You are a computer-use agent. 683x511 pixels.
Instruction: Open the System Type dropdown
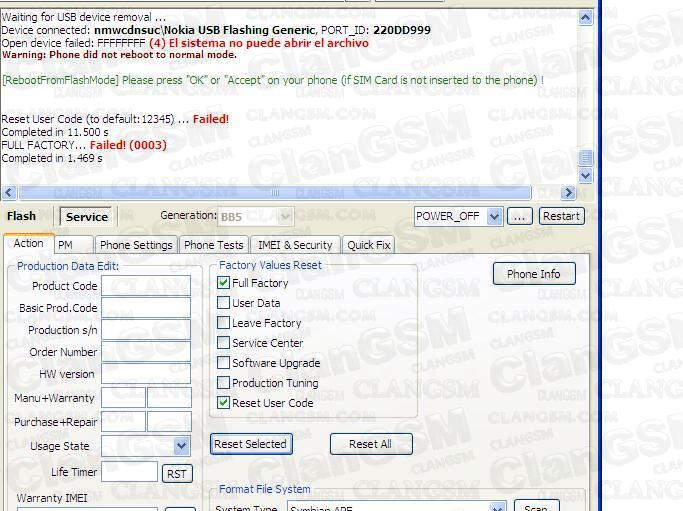(x=497, y=507)
